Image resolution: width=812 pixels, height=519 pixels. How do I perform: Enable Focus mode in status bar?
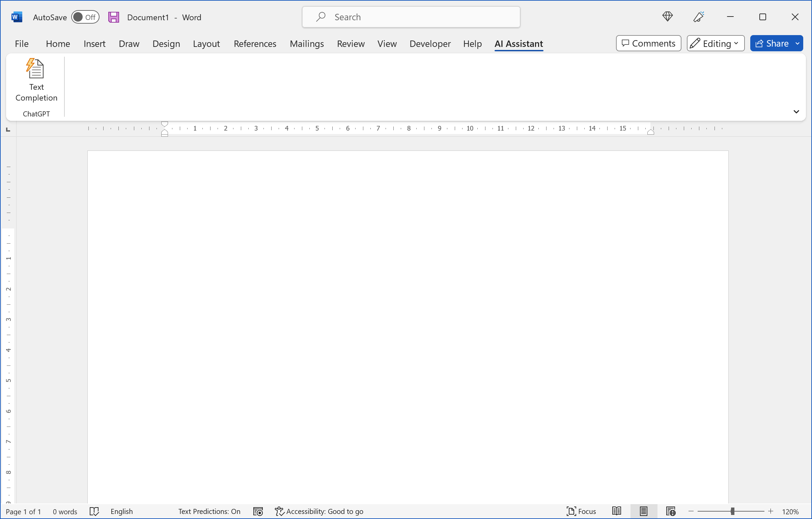[581, 511]
